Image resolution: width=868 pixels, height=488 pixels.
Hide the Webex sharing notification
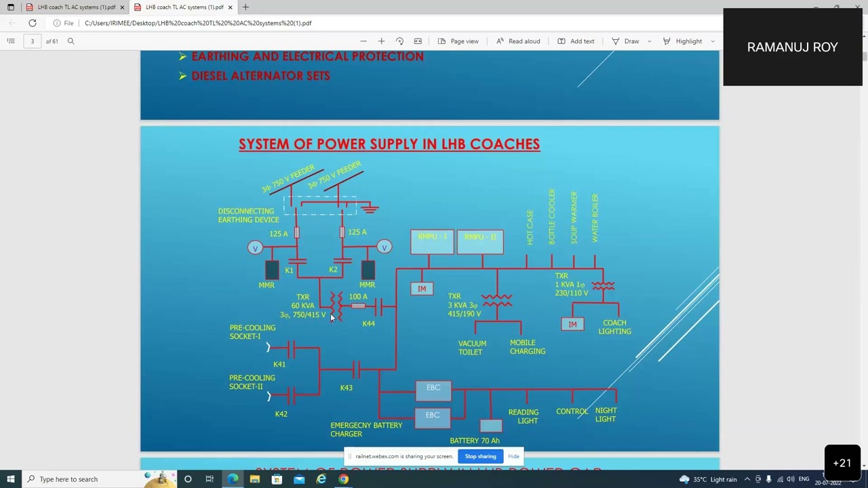pyautogui.click(x=513, y=456)
